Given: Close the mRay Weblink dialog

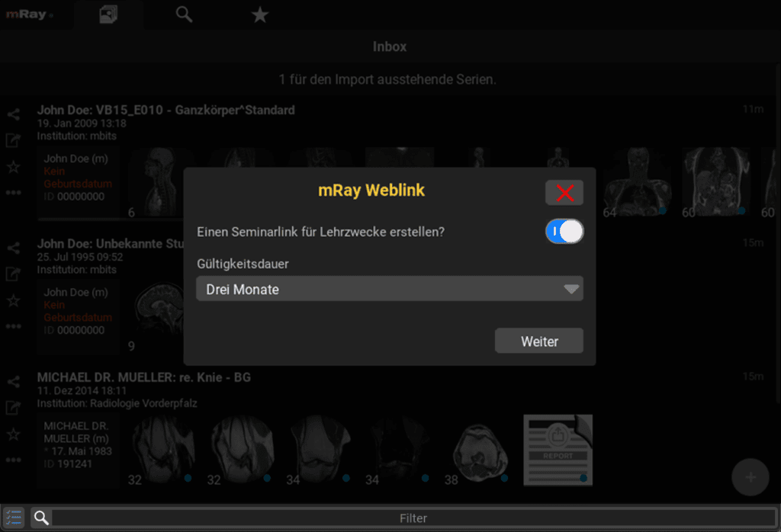Looking at the screenshot, I should 564,193.
